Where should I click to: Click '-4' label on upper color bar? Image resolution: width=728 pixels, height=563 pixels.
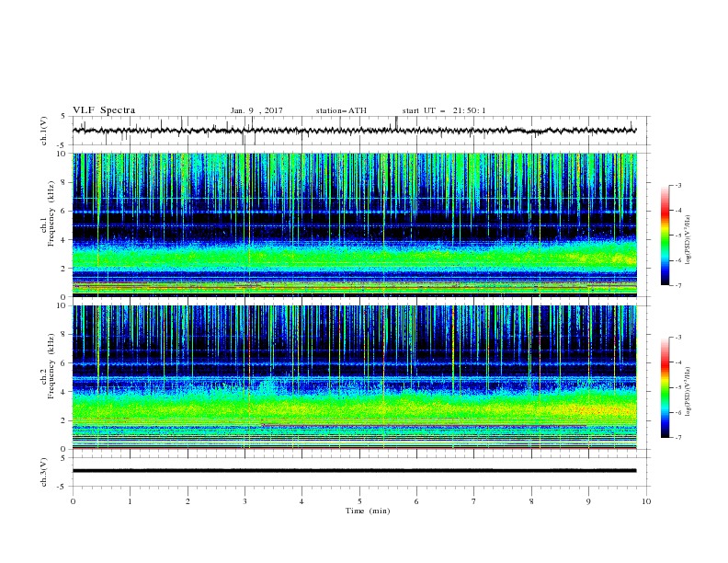pos(678,211)
